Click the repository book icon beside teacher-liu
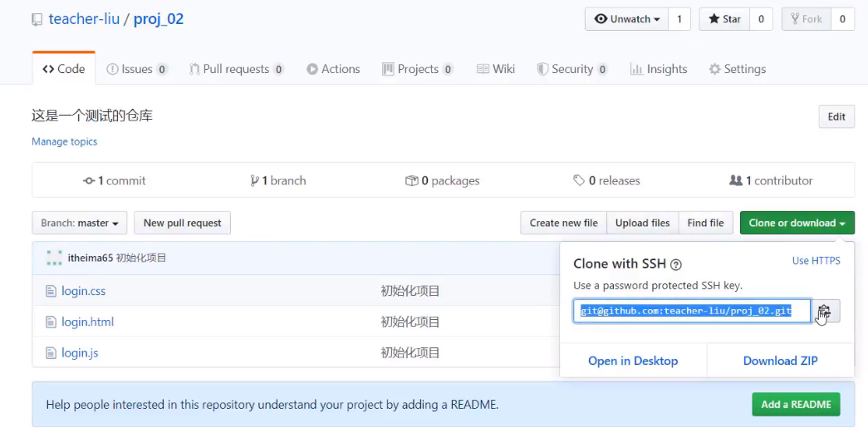 pos(37,20)
